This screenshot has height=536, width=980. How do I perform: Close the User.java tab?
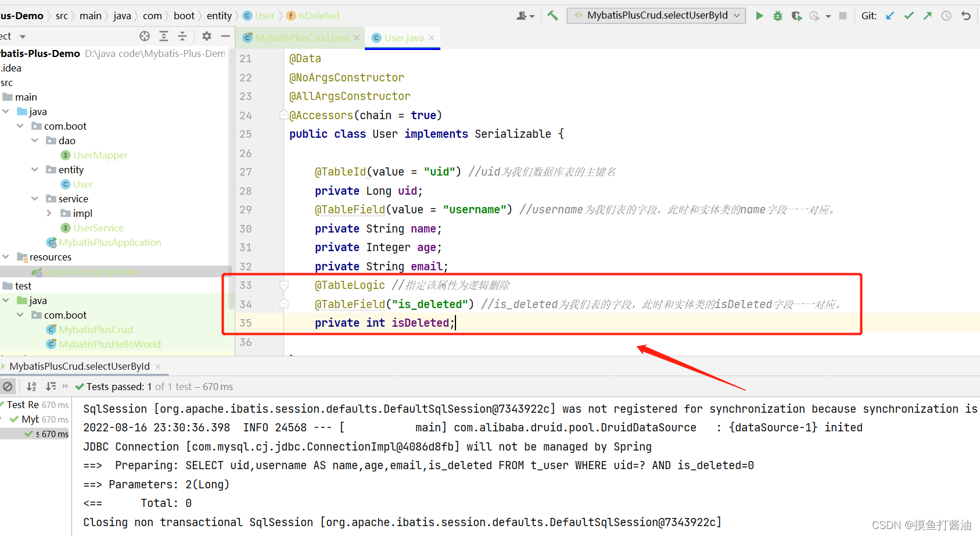point(432,38)
